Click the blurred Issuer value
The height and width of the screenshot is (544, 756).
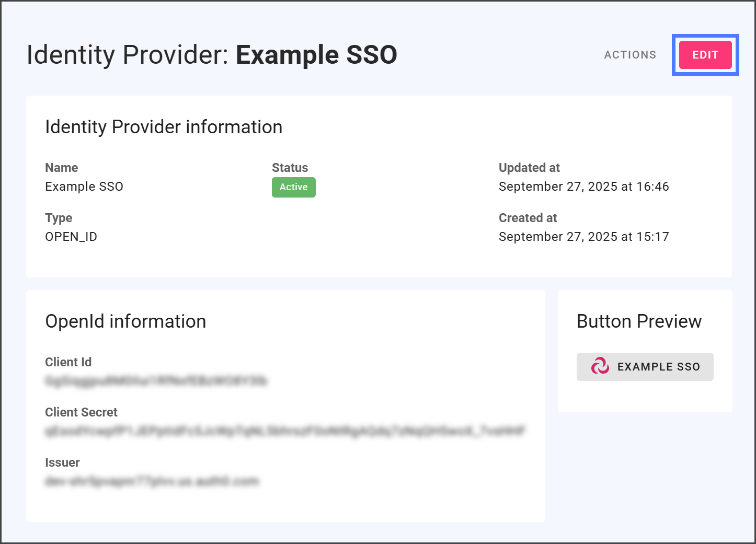pos(152,481)
